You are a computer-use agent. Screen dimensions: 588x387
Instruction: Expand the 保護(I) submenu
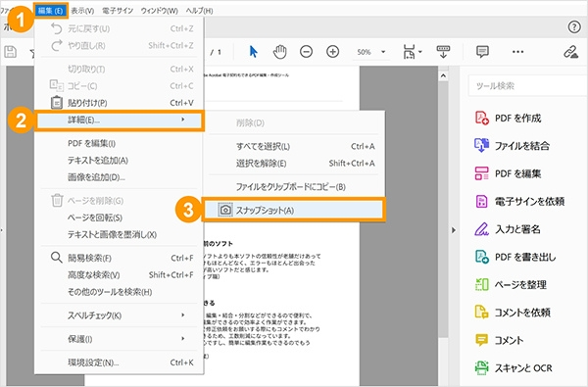120,339
